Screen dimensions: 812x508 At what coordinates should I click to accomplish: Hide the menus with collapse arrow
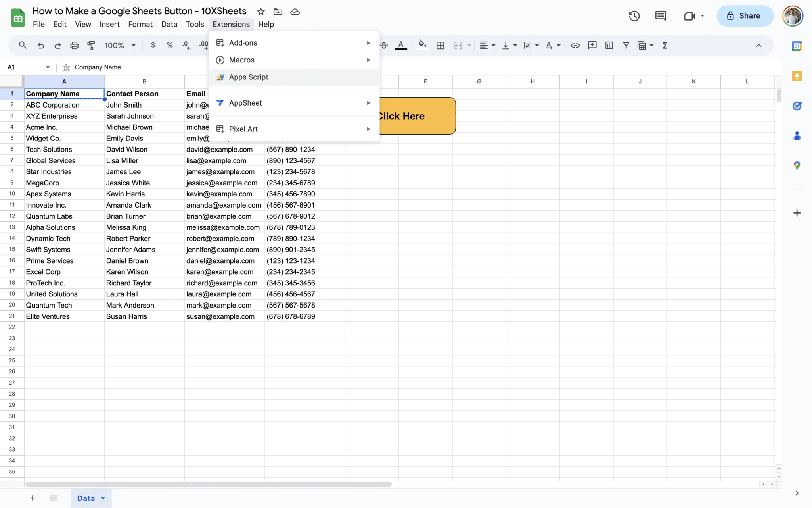(x=758, y=46)
